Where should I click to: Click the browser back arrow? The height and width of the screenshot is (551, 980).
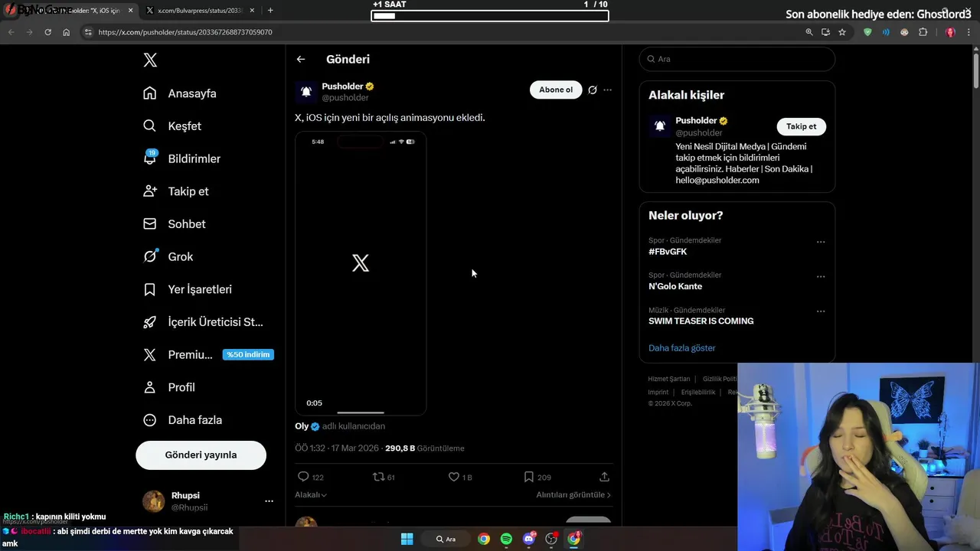click(11, 32)
